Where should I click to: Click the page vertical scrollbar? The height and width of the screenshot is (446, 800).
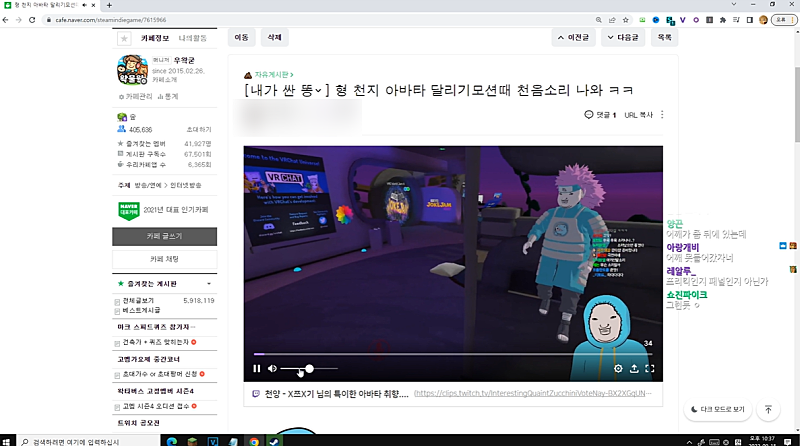click(x=797, y=104)
